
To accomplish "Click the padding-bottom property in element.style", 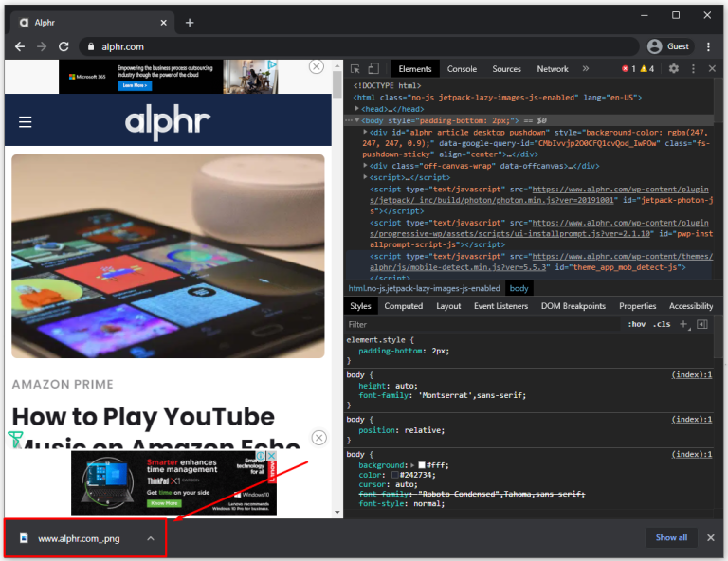I will pos(390,352).
